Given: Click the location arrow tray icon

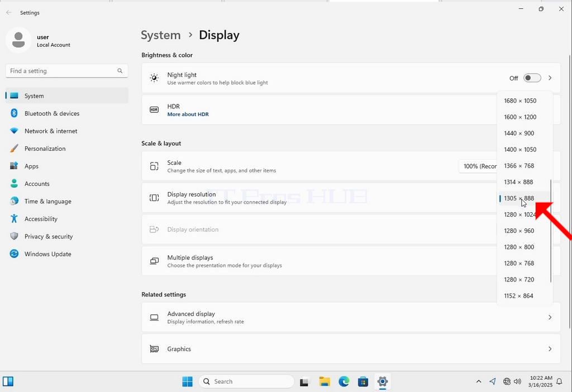Looking at the screenshot, I should [493, 381].
